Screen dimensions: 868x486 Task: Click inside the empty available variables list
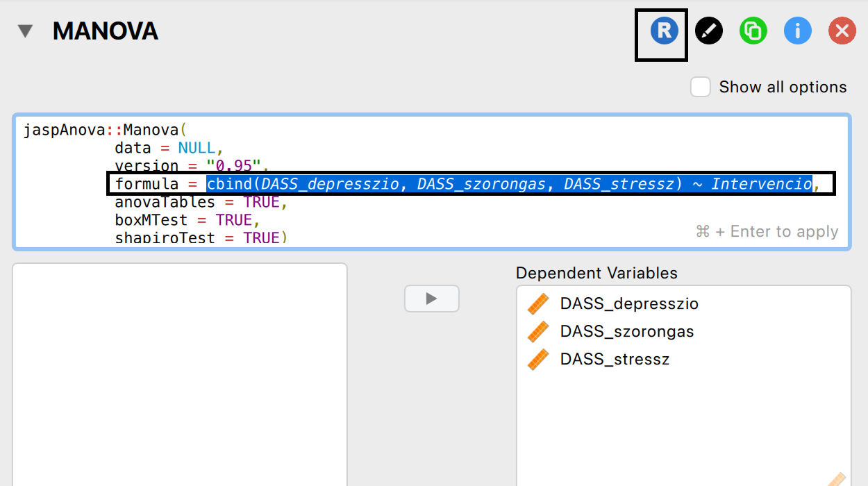(x=179, y=375)
